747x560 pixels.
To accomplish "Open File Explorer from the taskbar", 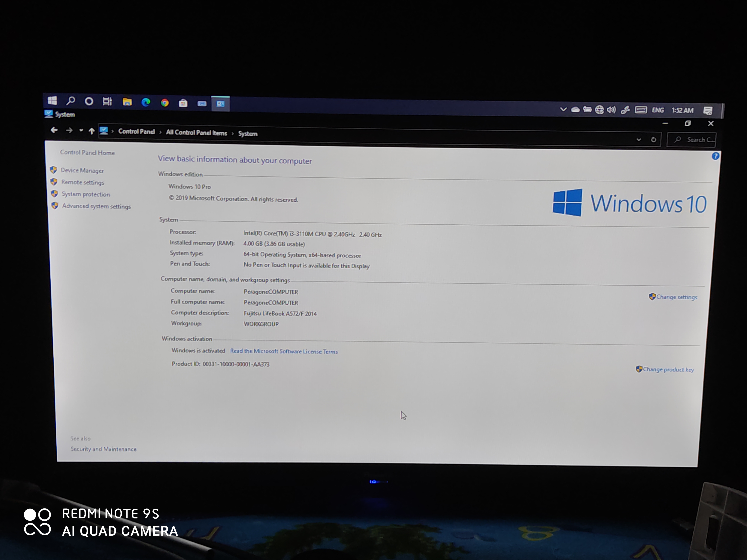I will point(127,102).
